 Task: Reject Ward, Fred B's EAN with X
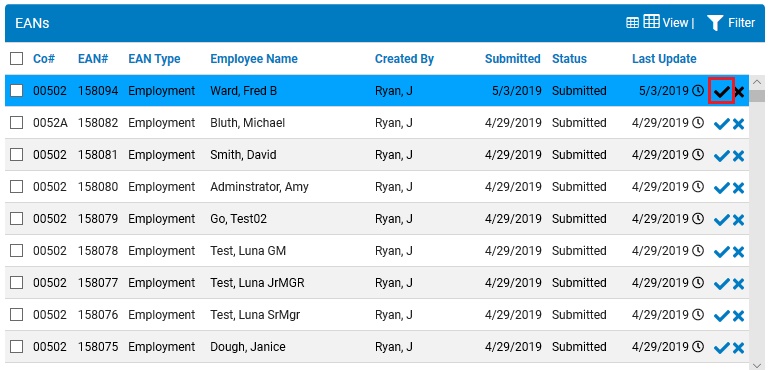tap(739, 91)
